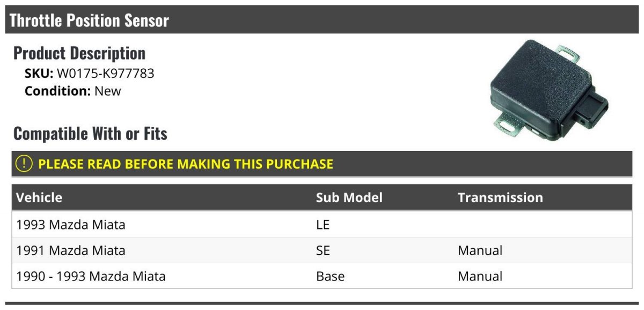Click the Compatible With or Fits heading

(x=90, y=133)
